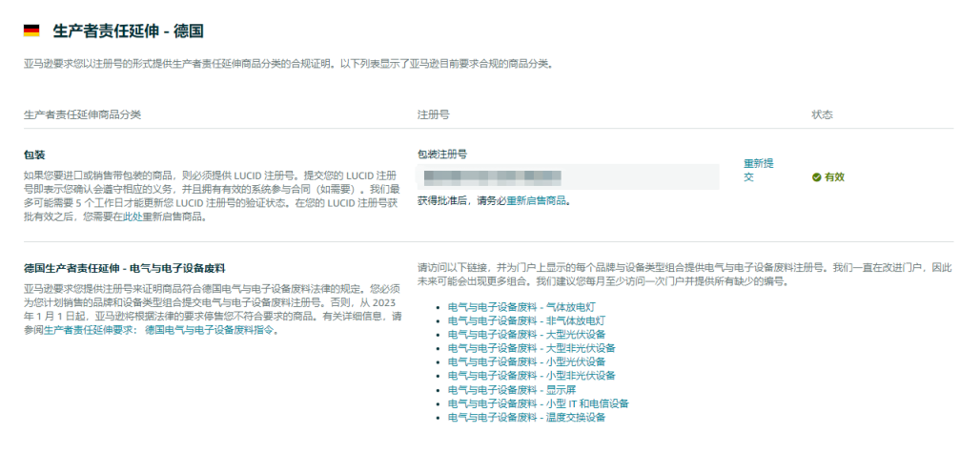Click the 包装注册号 label
The height and width of the screenshot is (454, 980).
pos(442,155)
